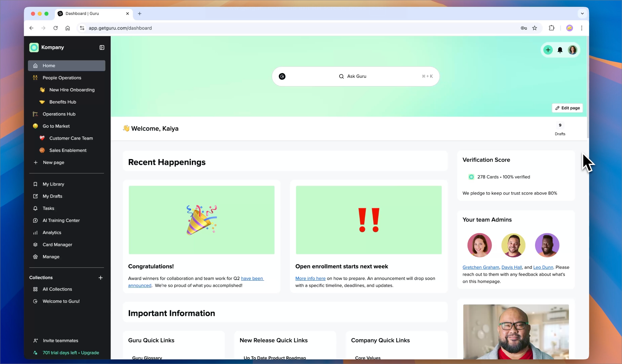
Task: Open AI Training Center
Action: pyautogui.click(x=67, y=220)
